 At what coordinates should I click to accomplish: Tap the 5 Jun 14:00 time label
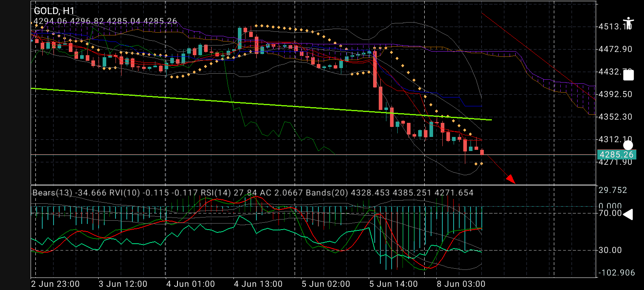point(394,284)
